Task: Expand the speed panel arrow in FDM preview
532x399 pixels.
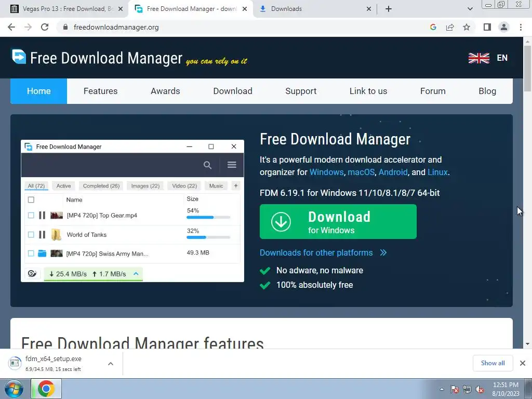Action: (136, 273)
